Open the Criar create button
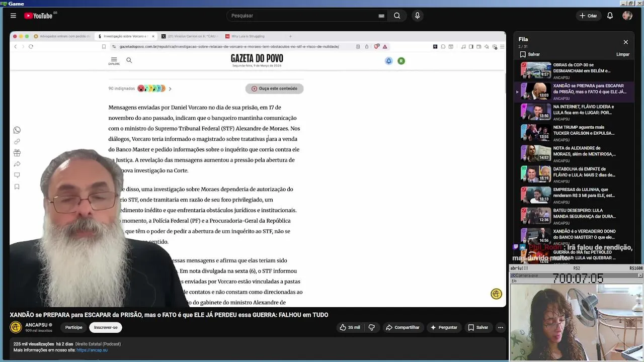The width and height of the screenshot is (644, 362). 588,16
